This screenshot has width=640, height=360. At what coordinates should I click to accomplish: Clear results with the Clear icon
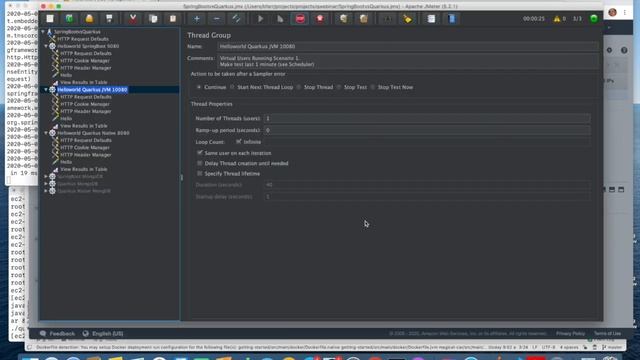pos(344,19)
